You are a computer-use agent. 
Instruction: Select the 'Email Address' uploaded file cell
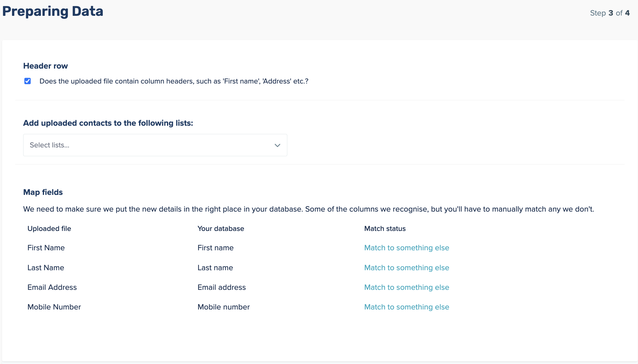pyautogui.click(x=52, y=288)
